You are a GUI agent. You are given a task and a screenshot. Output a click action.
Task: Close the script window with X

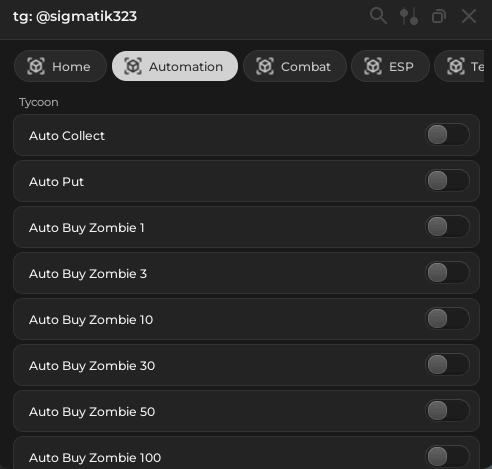469,16
